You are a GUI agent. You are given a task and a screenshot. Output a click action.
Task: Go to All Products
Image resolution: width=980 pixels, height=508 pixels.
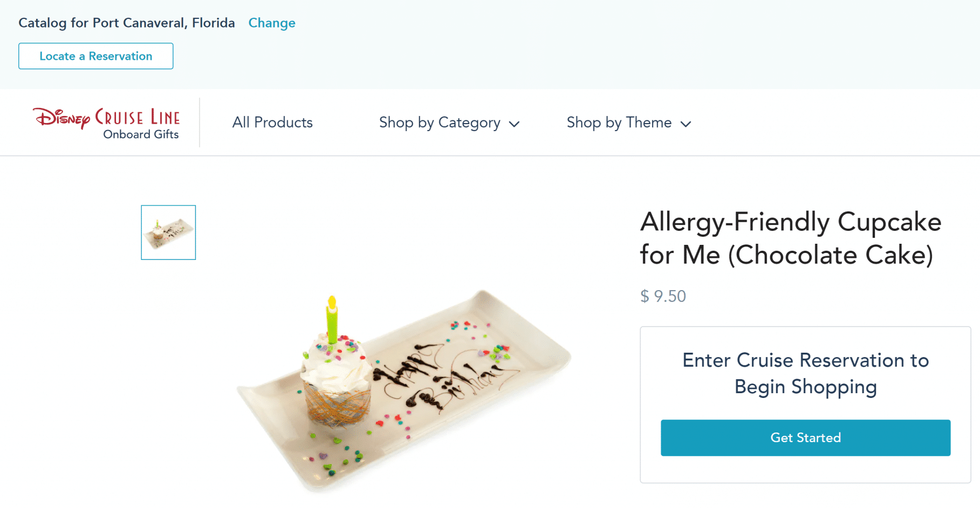pyautogui.click(x=272, y=123)
